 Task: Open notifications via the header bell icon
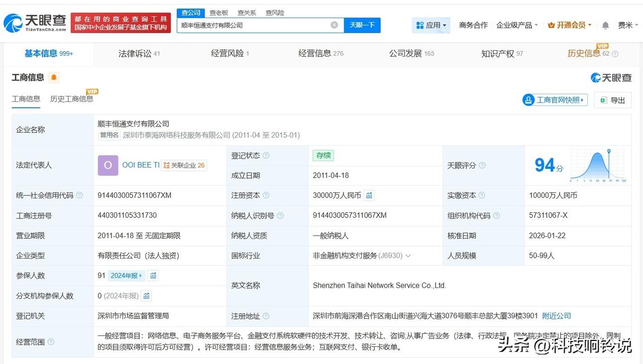pos(605,25)
